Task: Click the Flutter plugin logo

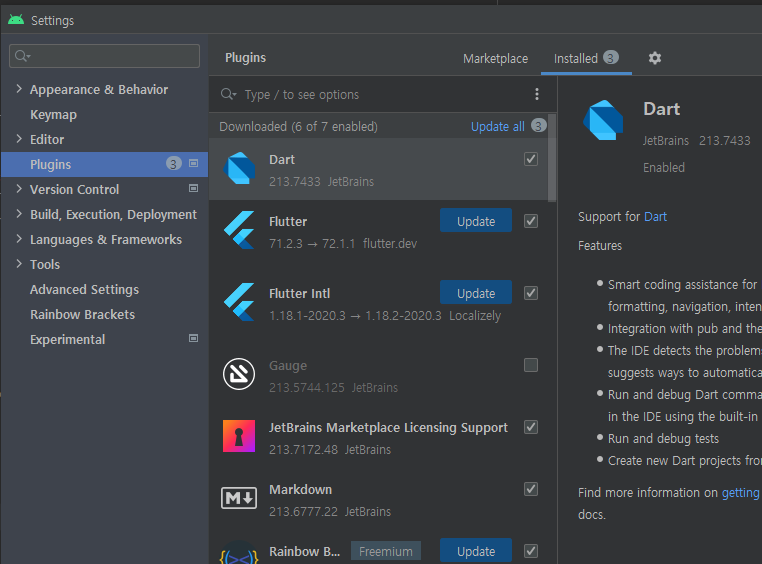Action: click(x=239, y=230)
